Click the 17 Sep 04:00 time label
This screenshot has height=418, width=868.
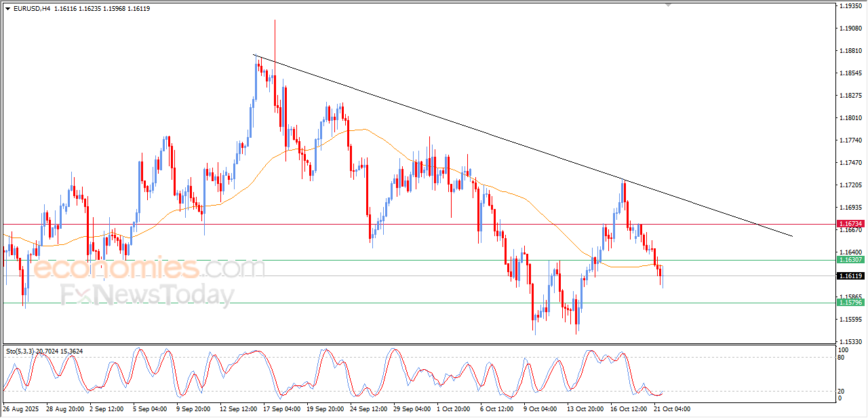click(x=281, y=410)
